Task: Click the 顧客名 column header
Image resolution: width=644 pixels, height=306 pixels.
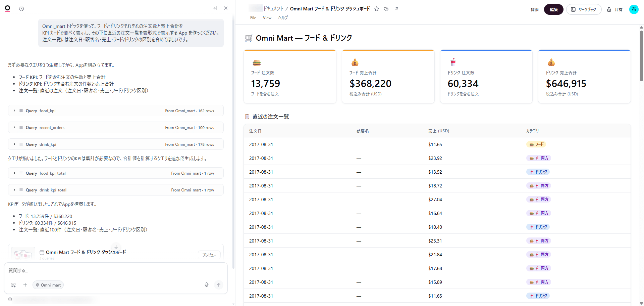Action: [x=363, y=131]
